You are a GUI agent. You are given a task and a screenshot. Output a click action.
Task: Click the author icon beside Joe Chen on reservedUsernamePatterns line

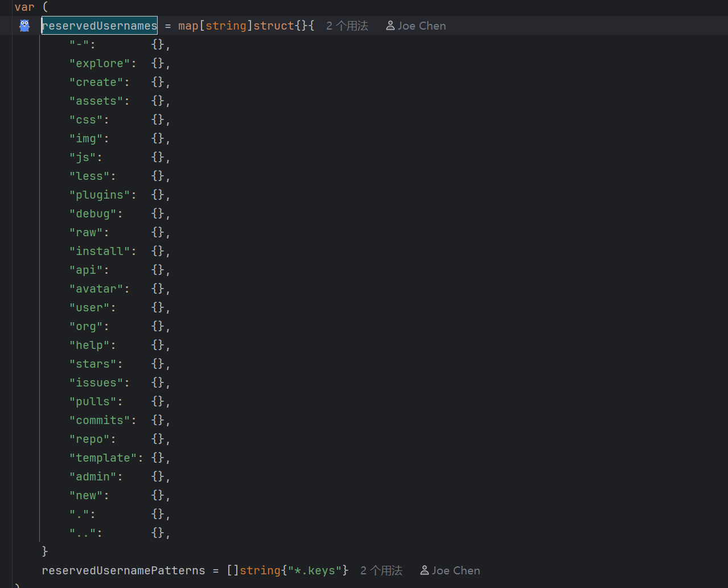click(x=425, y=570)
